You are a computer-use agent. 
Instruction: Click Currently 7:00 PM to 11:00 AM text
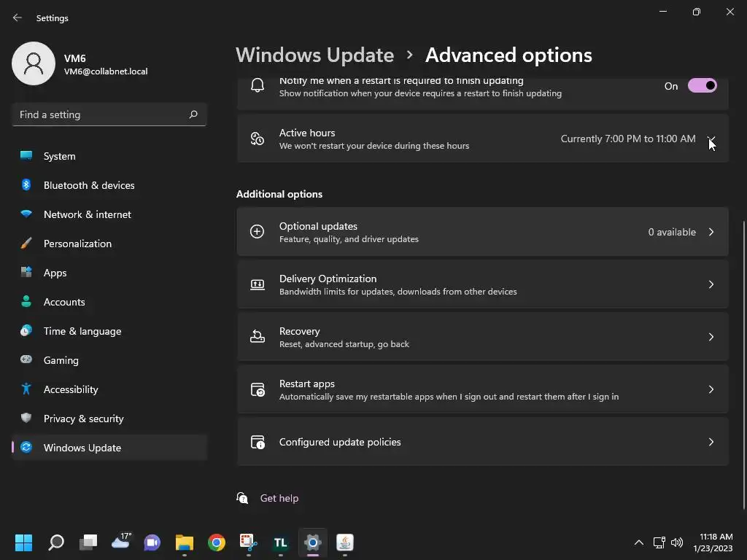pyautogui.click(x=628, y=139)
